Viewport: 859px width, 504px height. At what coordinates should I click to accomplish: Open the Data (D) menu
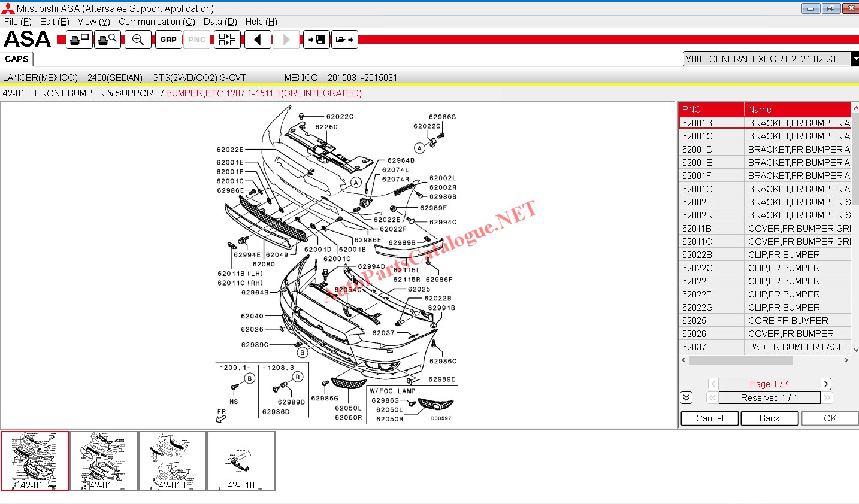pyautogui.click(x=220, y=22)
